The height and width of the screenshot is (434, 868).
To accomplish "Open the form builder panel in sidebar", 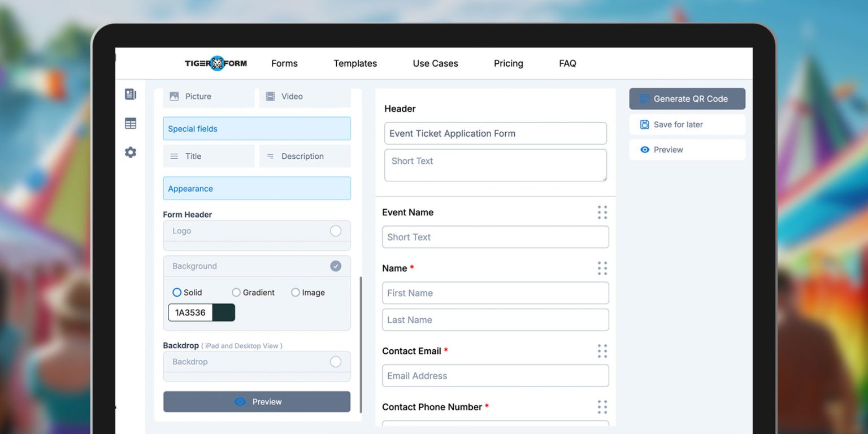I will tap(131, 94).
